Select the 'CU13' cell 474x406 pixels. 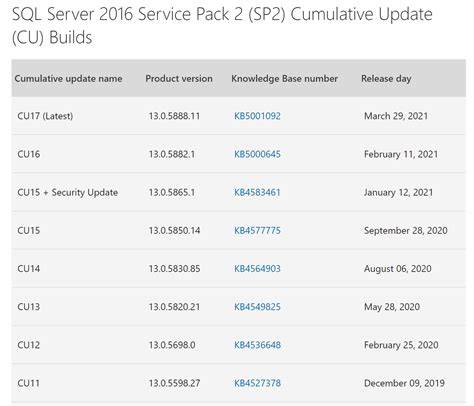coord(29,307)
